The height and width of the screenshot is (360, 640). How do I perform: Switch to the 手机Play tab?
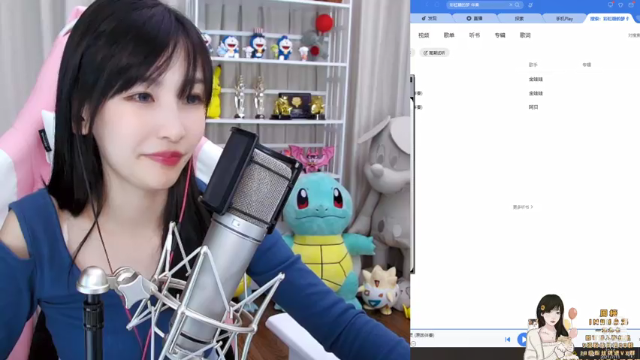click(x=564, y=19)
